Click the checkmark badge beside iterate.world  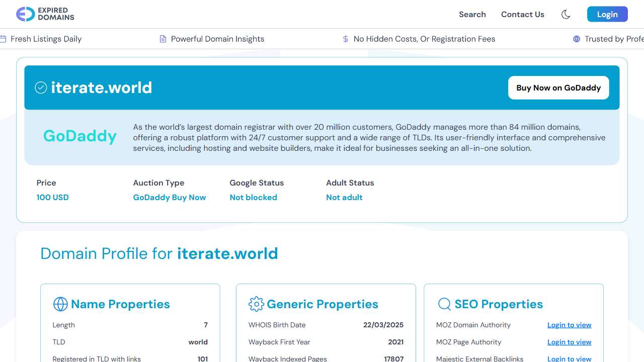point(41,87)
